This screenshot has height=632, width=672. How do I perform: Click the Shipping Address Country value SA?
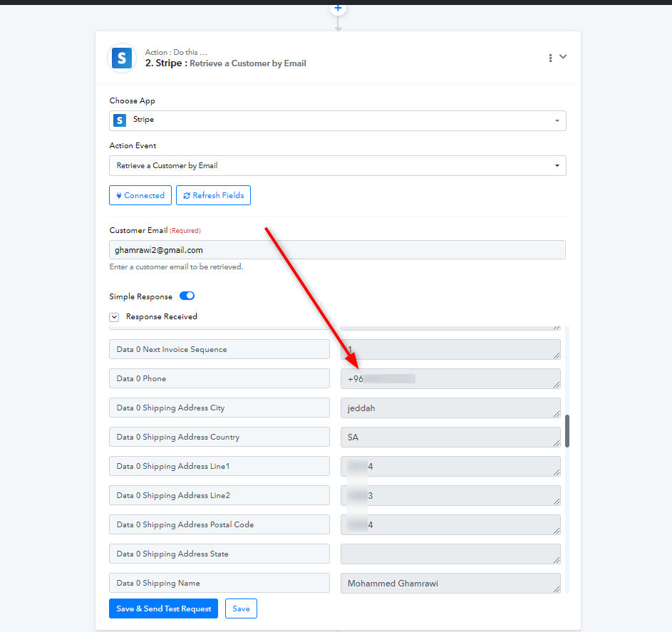[x=449, y=437]
